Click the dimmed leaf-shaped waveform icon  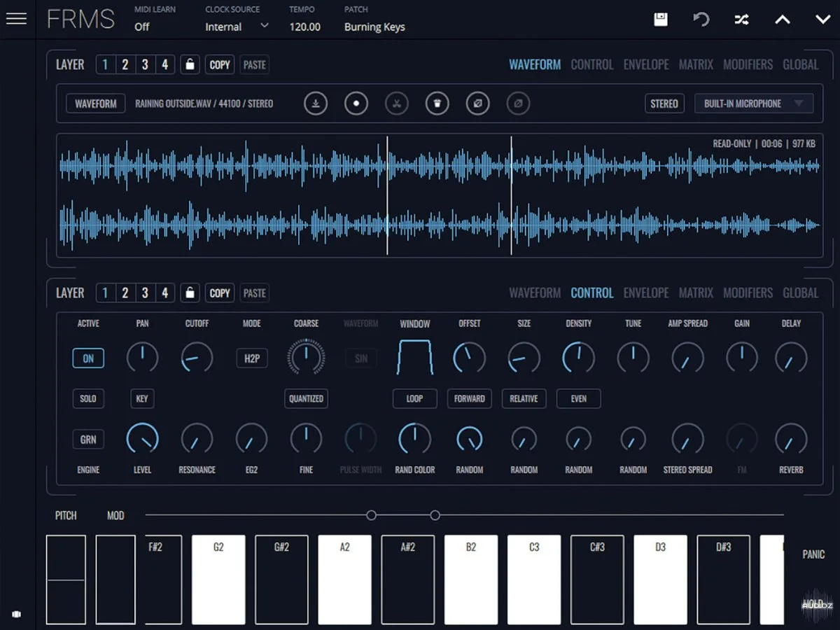coord(518,104)
